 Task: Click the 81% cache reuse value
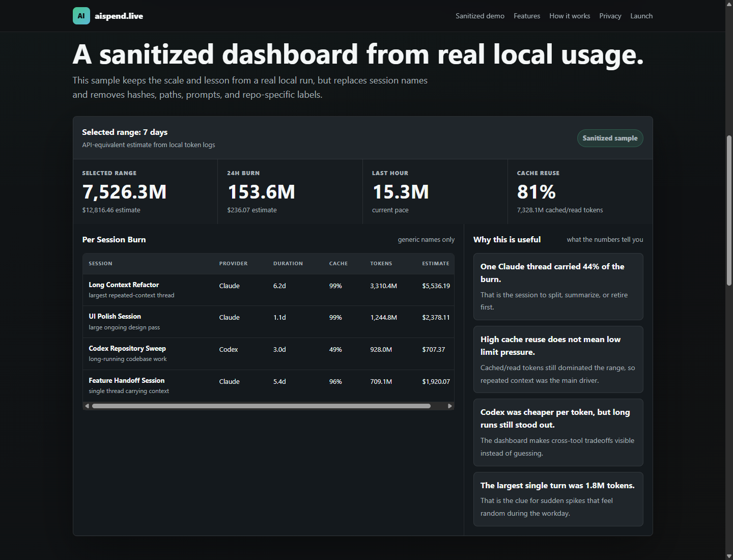click(x=536, y=192)
